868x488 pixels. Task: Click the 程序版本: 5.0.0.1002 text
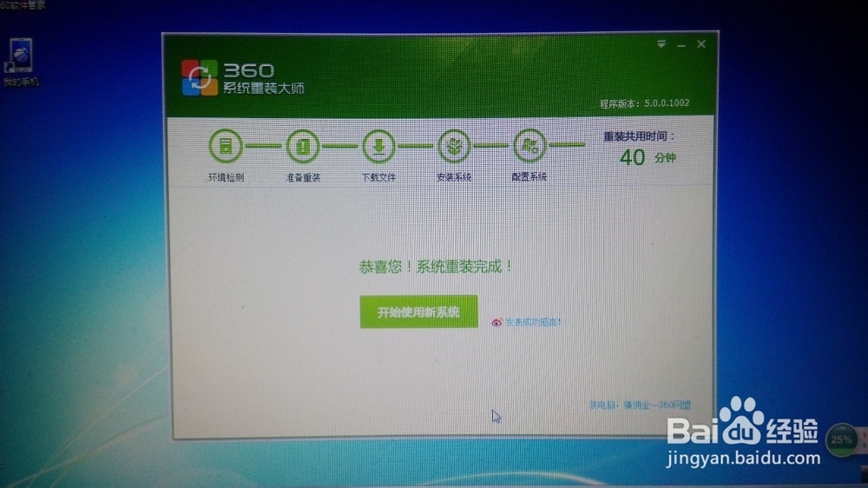click(x=644, y=103)
